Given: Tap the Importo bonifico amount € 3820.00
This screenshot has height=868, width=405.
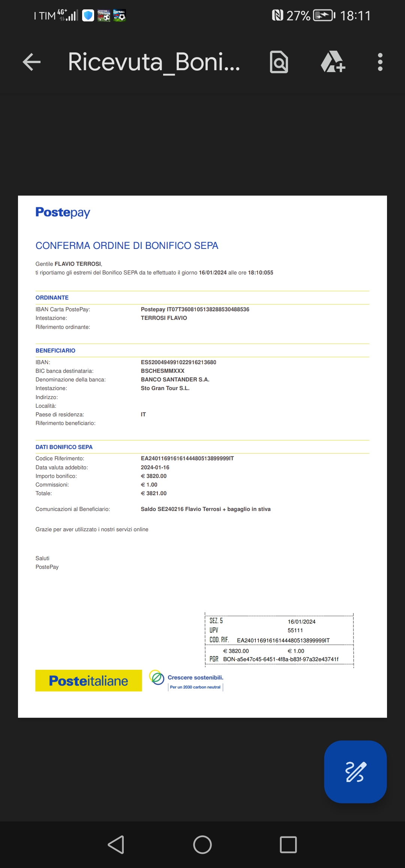Looking at the screenshot, I should [x=154, y=476].
